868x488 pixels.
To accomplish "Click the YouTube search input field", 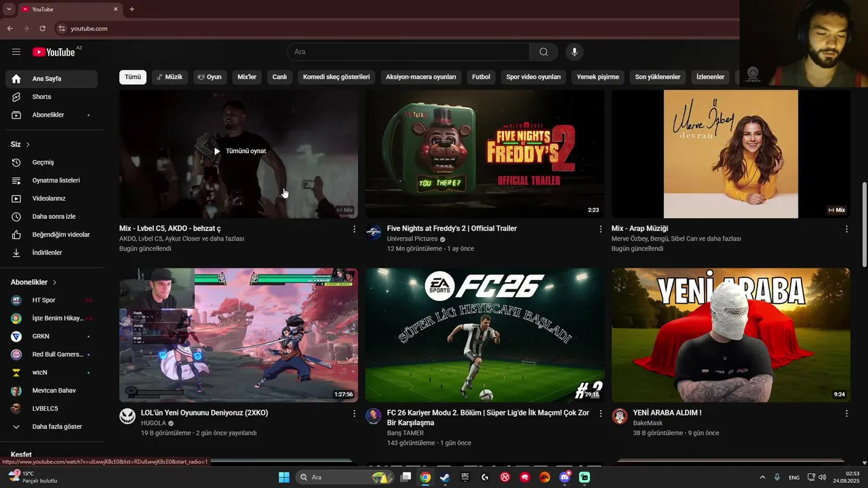I will [408, 52].
